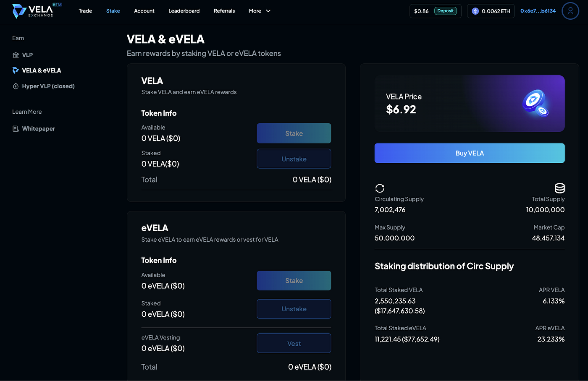Click the wallet address 0x6e7...b6134
The image size is (588, 381).
click(x=538, y=11)
